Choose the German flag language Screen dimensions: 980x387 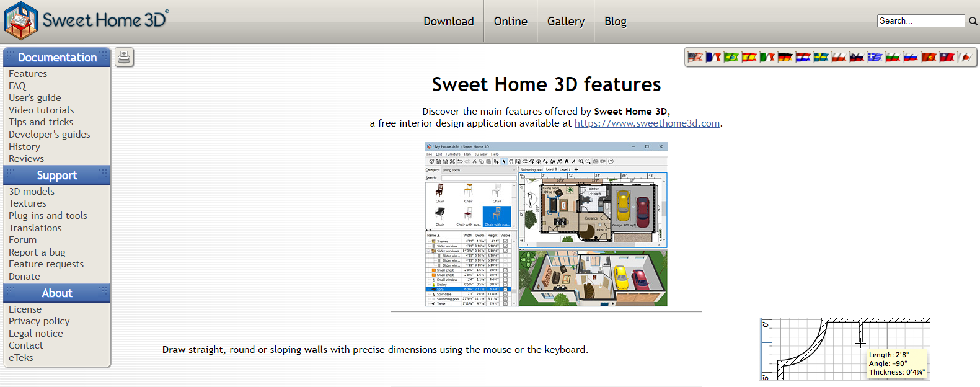(785, 58)
